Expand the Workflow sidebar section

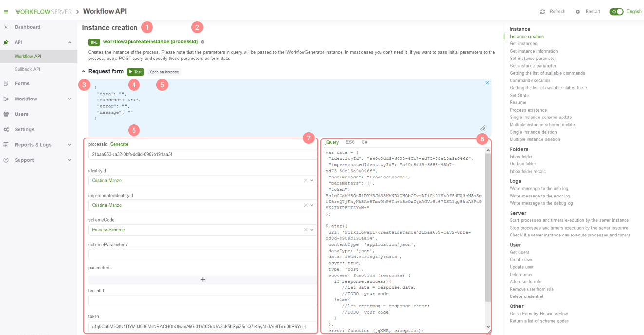(x=70, y=99)
